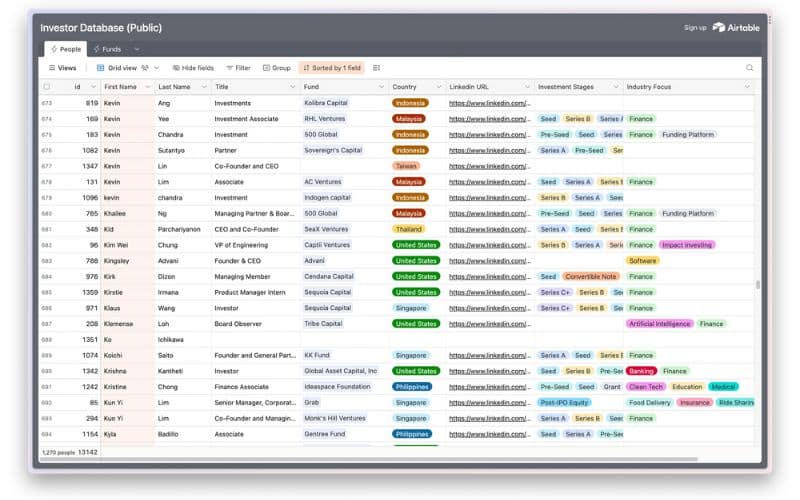This screenshot has width=800, height=500.
Task: Click the Airtable logo
Action: tap(736, 28)
